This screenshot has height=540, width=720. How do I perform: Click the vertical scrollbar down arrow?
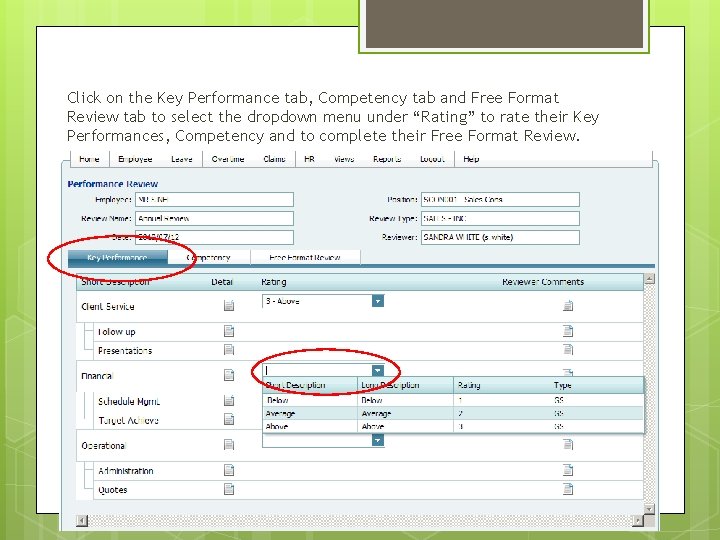coord(649,509)
